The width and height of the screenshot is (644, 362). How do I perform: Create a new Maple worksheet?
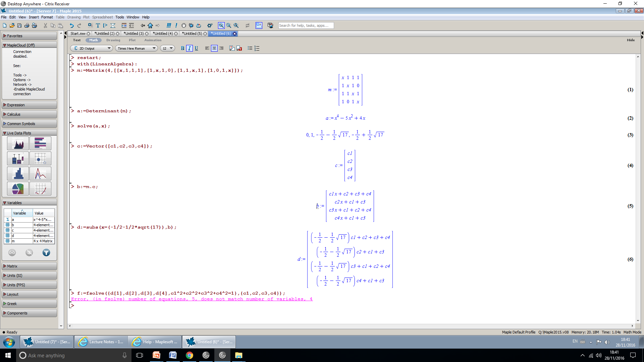pos(5,25)
